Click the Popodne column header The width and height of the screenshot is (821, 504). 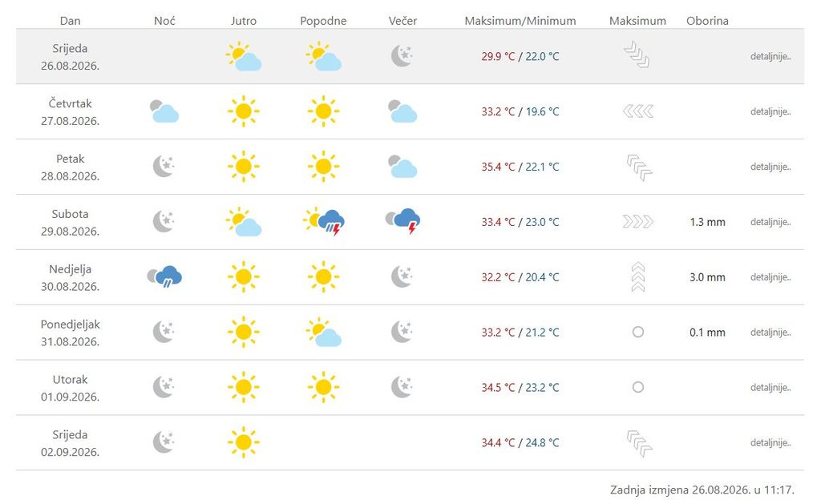pyautogui.click(x=323, y=21)
